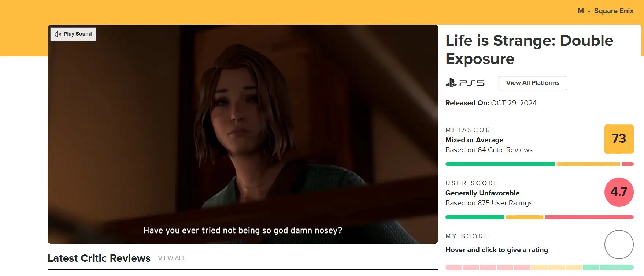Image resolution: width=644 pixels, height=276 pixels.
Task: Click the empty My Score circle
Action: pos(619,245)
